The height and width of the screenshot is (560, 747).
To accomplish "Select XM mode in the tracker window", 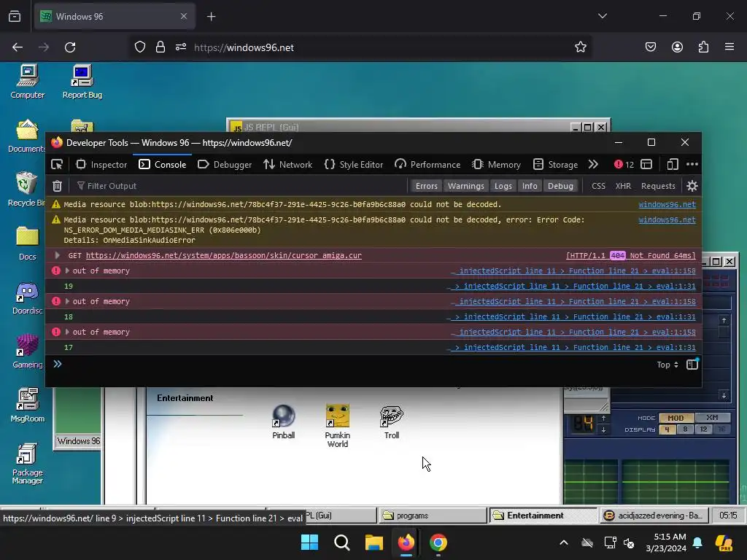I will tap(712, 418).
